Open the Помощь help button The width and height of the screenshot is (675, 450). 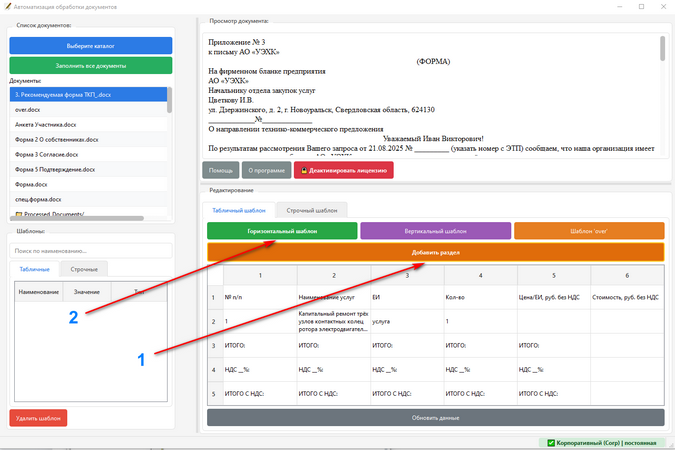pos(220,171)
